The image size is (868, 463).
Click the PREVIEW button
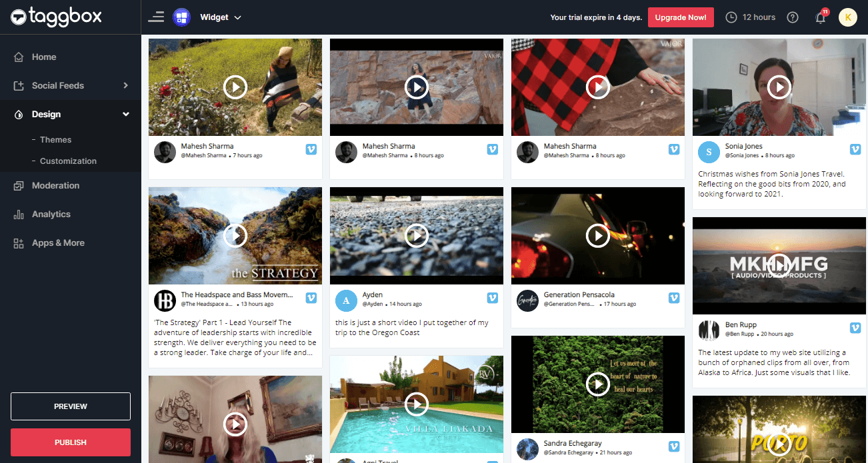pos(71,406)
